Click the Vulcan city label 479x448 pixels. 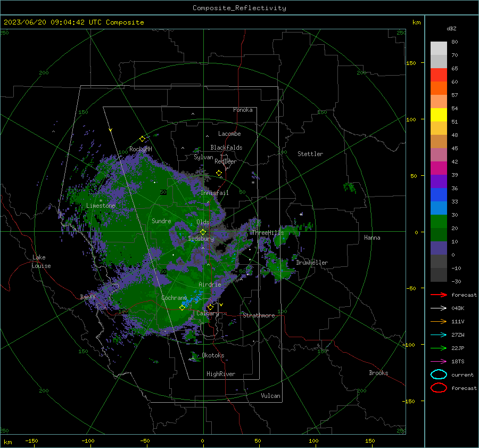[270, 396]
